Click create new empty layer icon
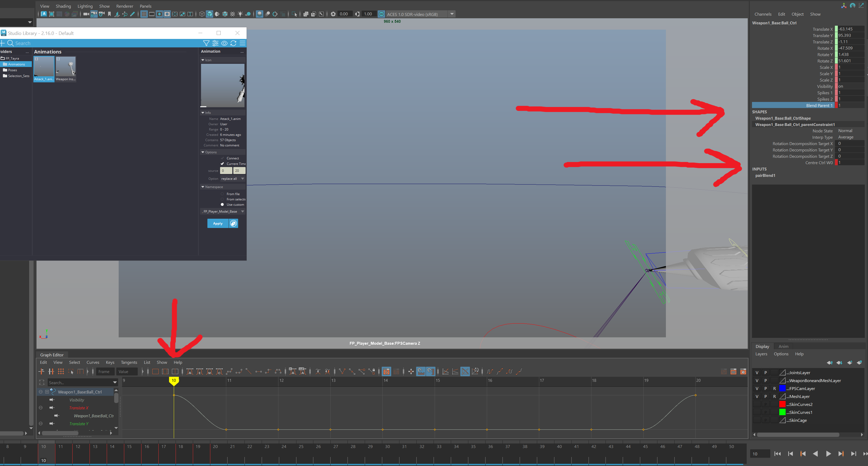Screen dimensions: 868x466 click(849, 363)
